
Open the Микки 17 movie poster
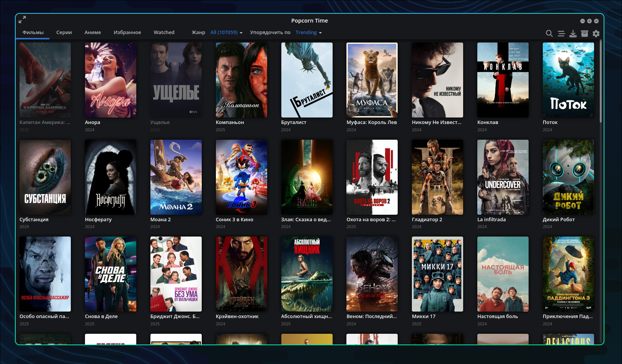coord(438,274)
